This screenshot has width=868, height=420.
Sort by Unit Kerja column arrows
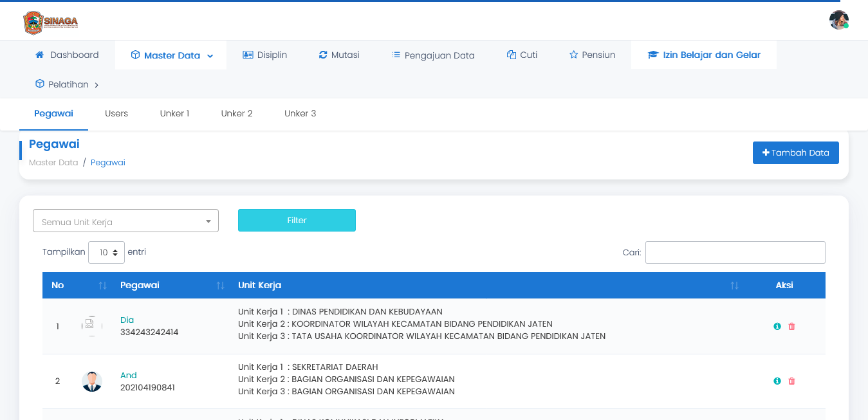point(734,286)
